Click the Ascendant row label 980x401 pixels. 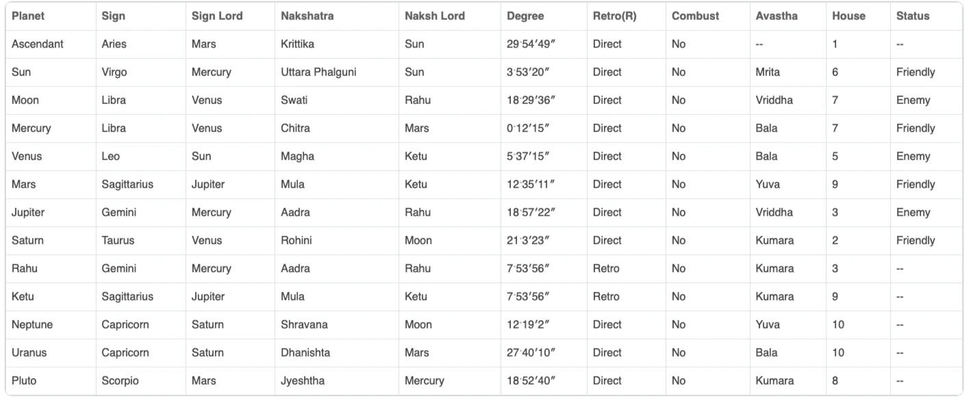pos(37,44)
